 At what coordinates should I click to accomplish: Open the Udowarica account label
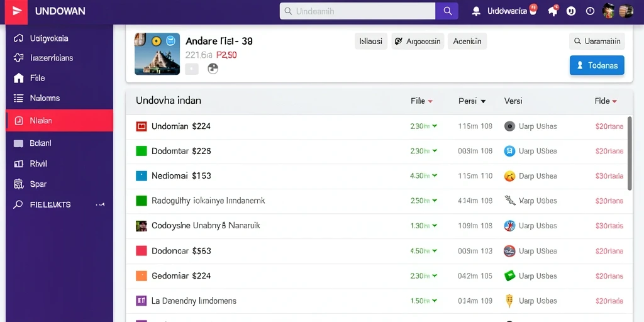[x=507, y=11]
